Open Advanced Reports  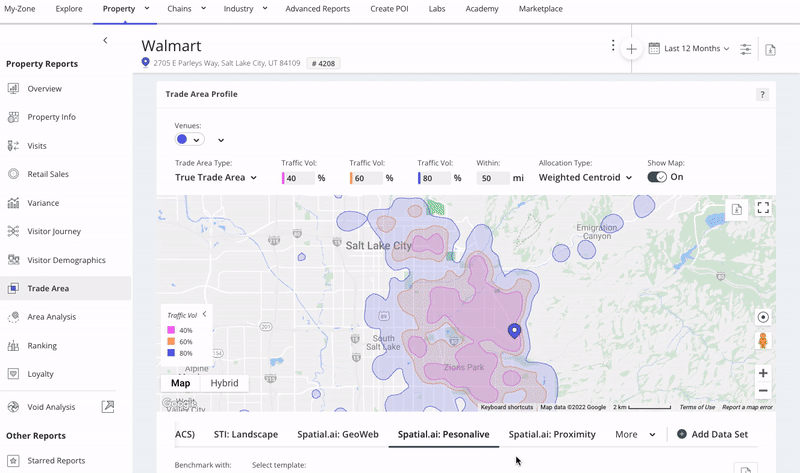point(318,9)
